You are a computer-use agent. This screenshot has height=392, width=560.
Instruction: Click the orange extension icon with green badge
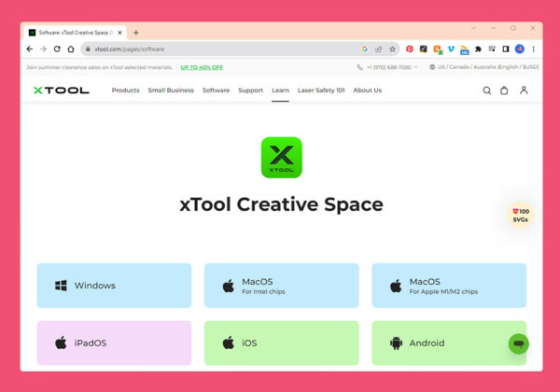pyautogui.click(x=438, y=49)
